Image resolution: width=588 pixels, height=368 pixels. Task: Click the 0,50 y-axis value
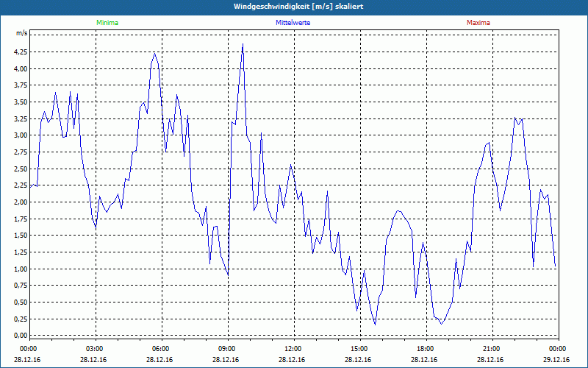pyautogui.click(x=21, y=302)
